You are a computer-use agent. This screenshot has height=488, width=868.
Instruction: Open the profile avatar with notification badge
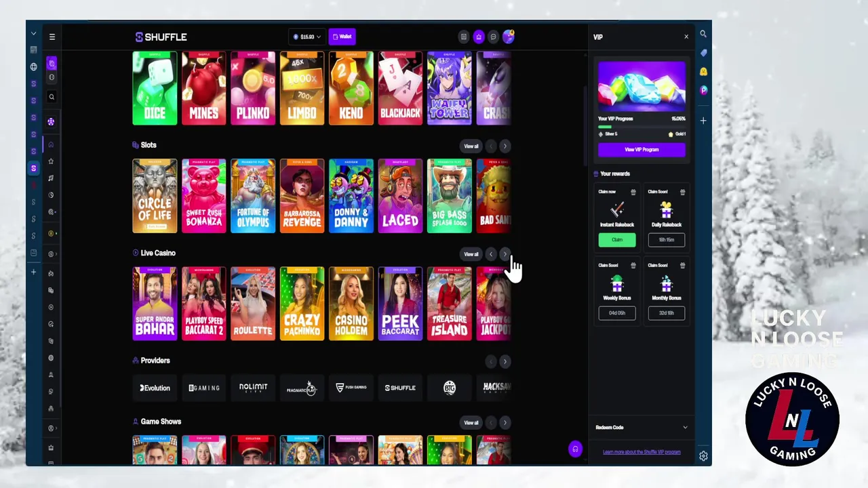click(x=509, y=37)
